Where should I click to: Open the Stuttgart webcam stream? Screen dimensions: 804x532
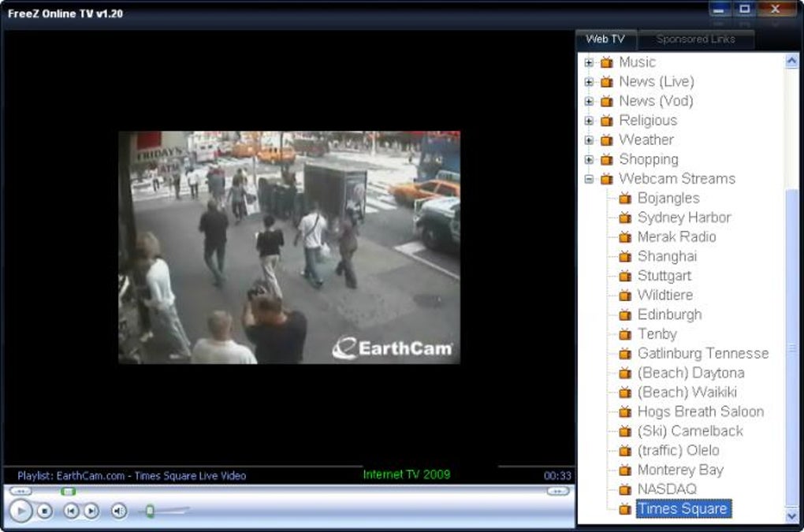[x=664, y=276]
